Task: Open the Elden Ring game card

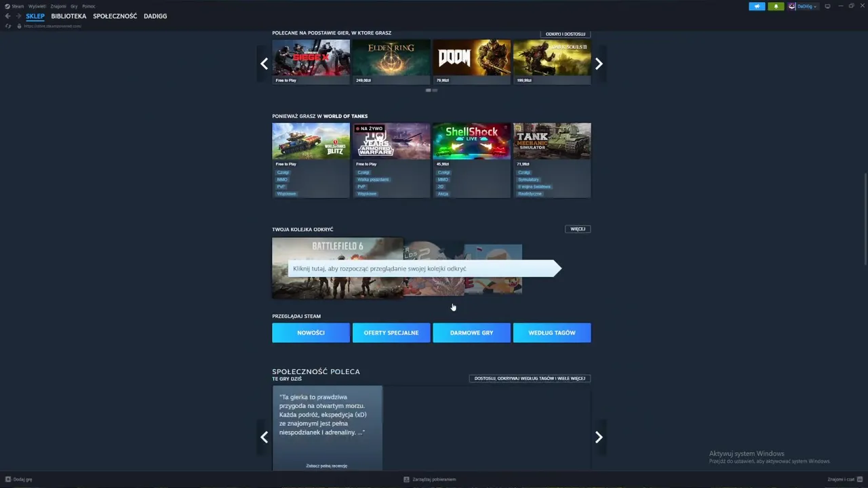Action: pyautogui.click(x=391, y=62)
